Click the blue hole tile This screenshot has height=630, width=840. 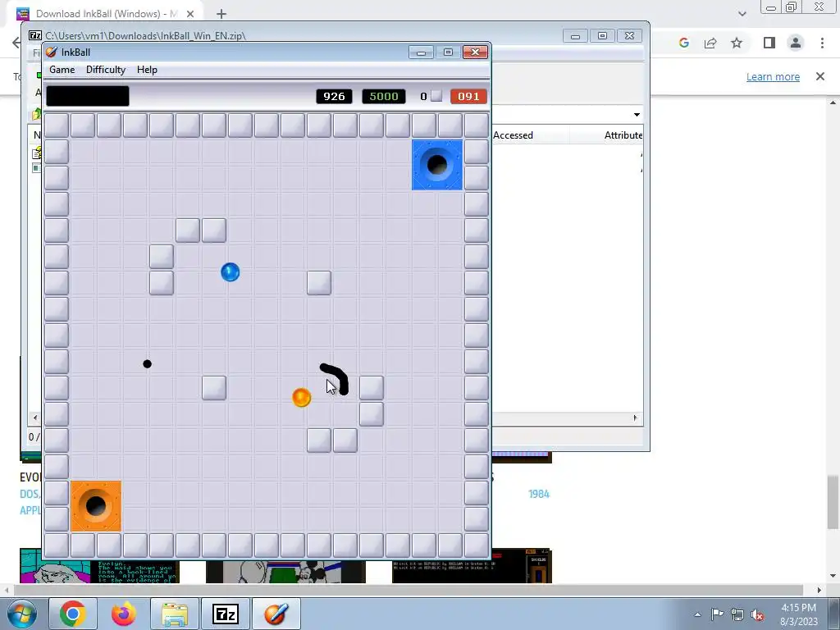(x=437, y=165)
